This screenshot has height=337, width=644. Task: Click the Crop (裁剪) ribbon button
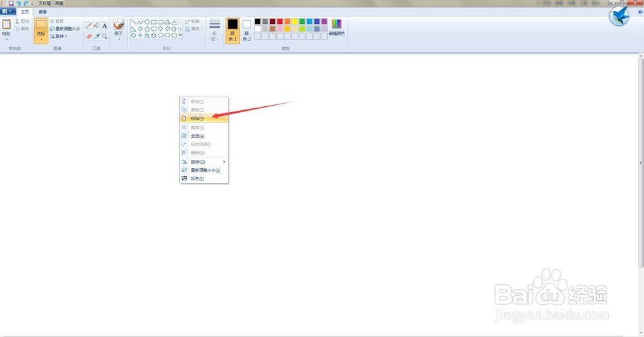click(x=57, y=21)
